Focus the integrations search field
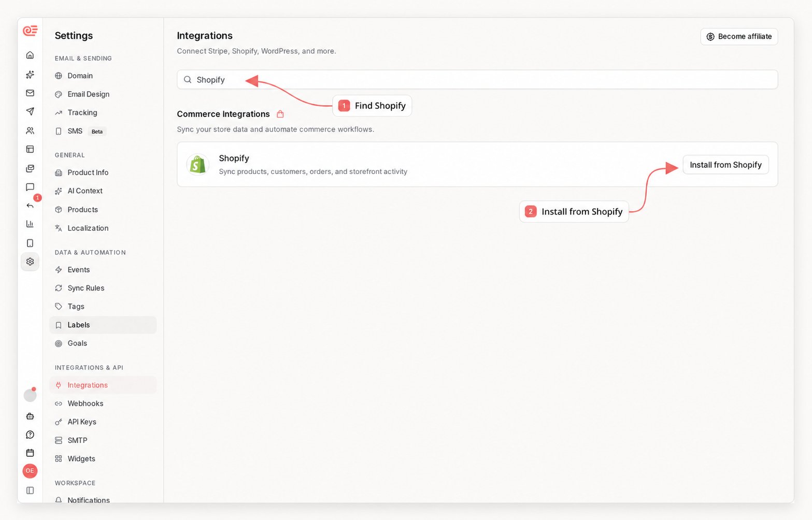Image resolution: width=812 pixels, height=520 pixels. coord(477,80)
